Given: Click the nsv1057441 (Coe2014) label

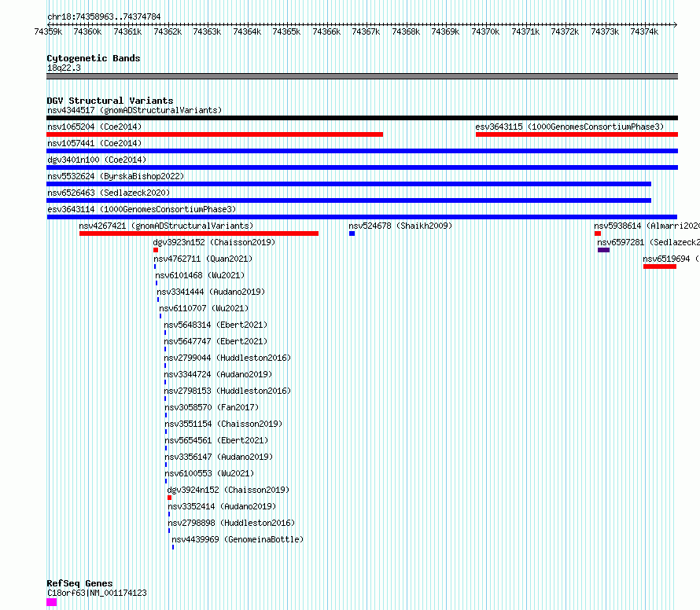Looking at the screenshot, I should (94, 143).
